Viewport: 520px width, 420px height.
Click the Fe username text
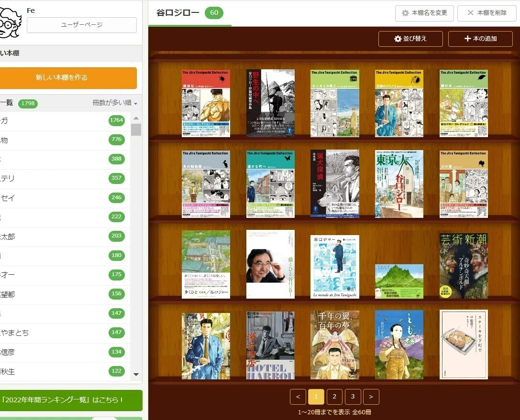click(31, 11)
